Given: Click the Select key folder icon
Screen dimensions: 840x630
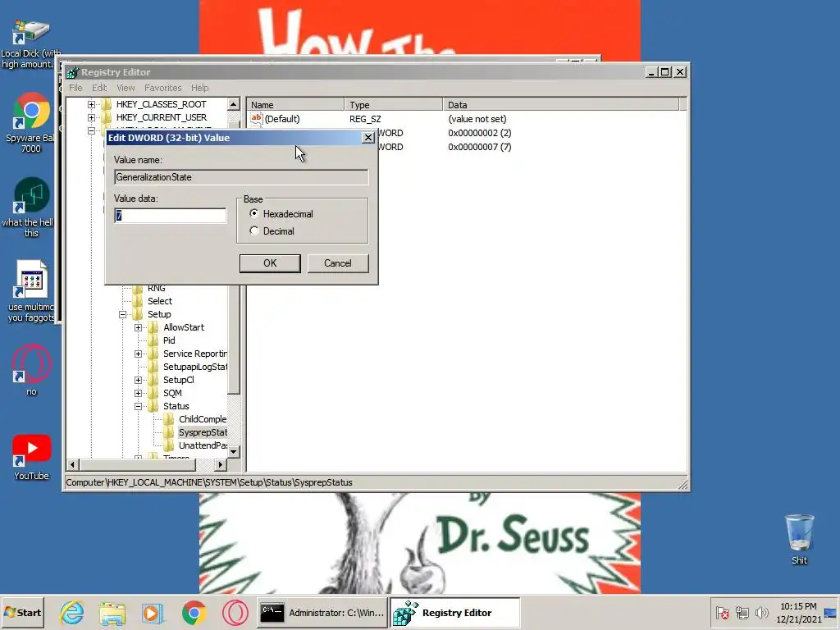Looking at the screenshot, I should click(x=138, y=301).
